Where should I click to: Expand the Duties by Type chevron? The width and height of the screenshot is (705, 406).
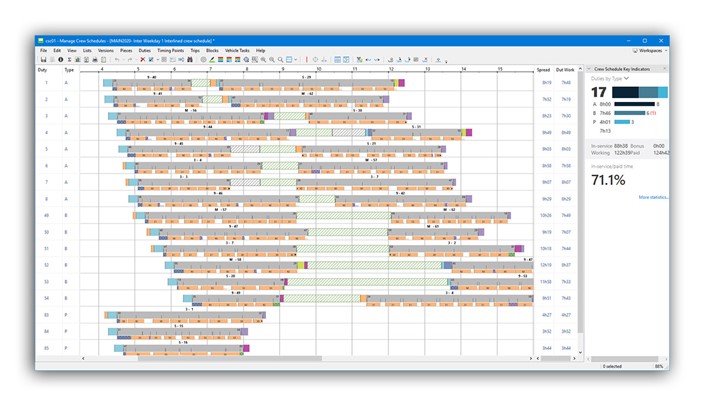(626, 79)
